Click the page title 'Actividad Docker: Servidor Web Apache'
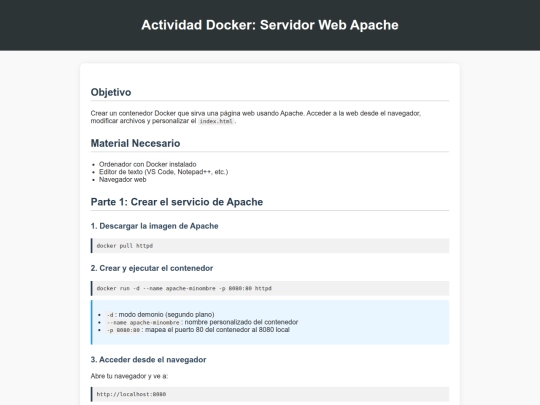 (270, 25)
